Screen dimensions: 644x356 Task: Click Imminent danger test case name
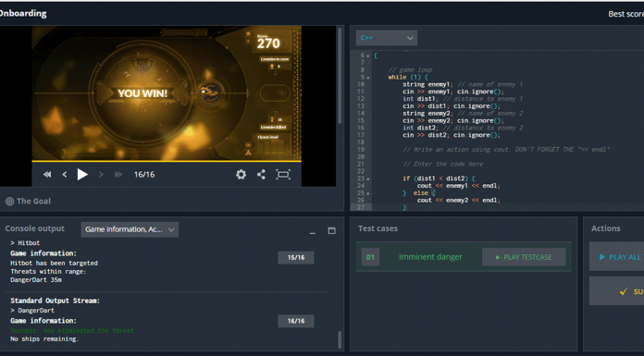(x=430, y=257)
